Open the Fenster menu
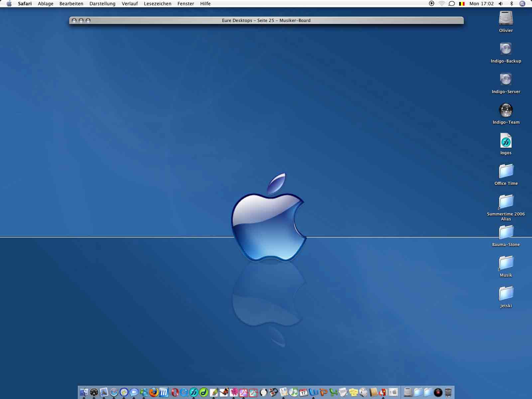Viewport: 532px width, 399px height. 186,4
